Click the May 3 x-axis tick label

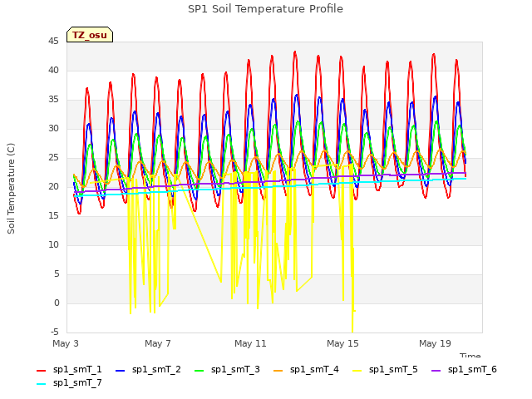(66, 343)
